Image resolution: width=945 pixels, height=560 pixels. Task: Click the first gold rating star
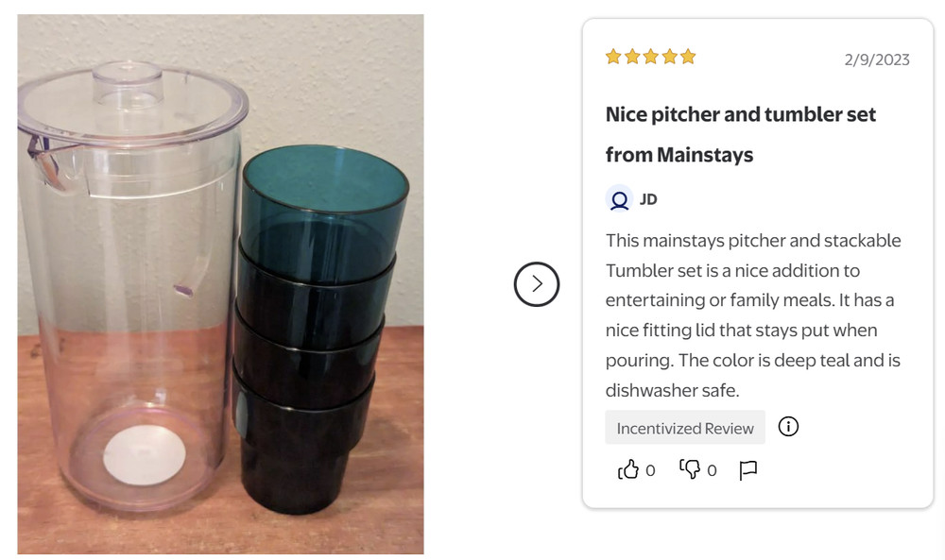click(x=613, y=57)
